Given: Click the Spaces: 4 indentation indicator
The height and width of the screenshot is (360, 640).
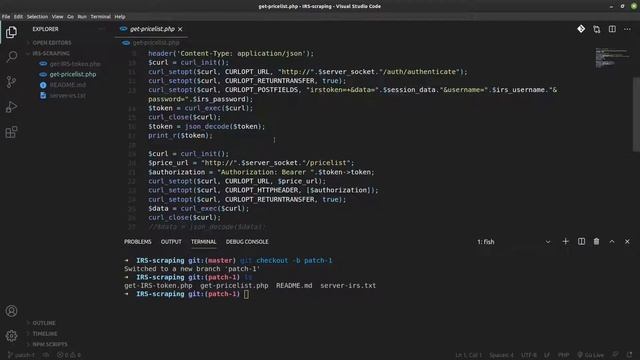Looking at the screenshot, I should tap(501, 355).
